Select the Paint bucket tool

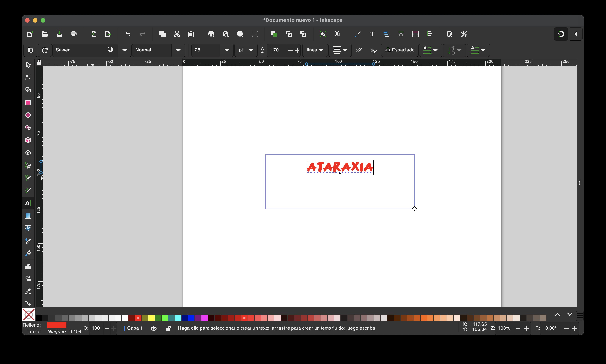click(28, 253)
